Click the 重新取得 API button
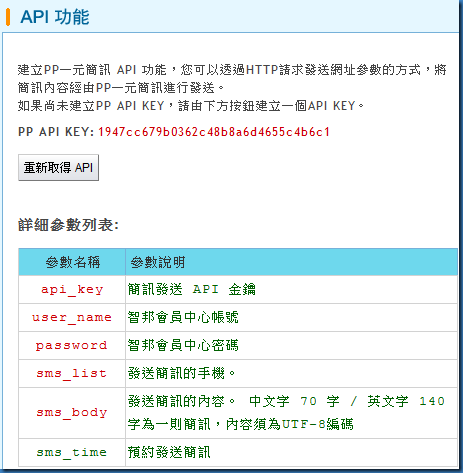 58,167
